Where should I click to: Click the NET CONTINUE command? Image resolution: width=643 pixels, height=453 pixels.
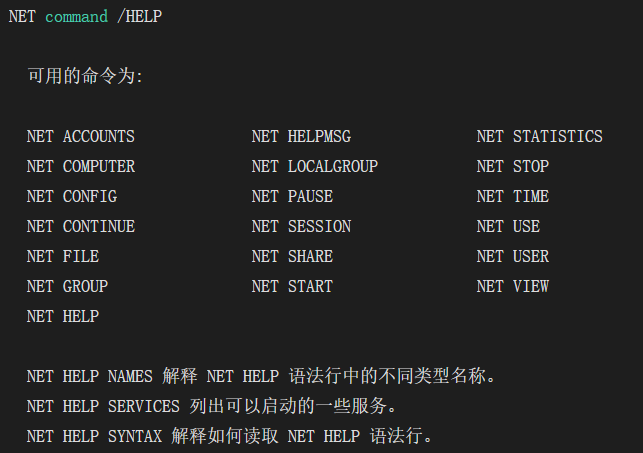pyautogui.click(x=80, y=226)
